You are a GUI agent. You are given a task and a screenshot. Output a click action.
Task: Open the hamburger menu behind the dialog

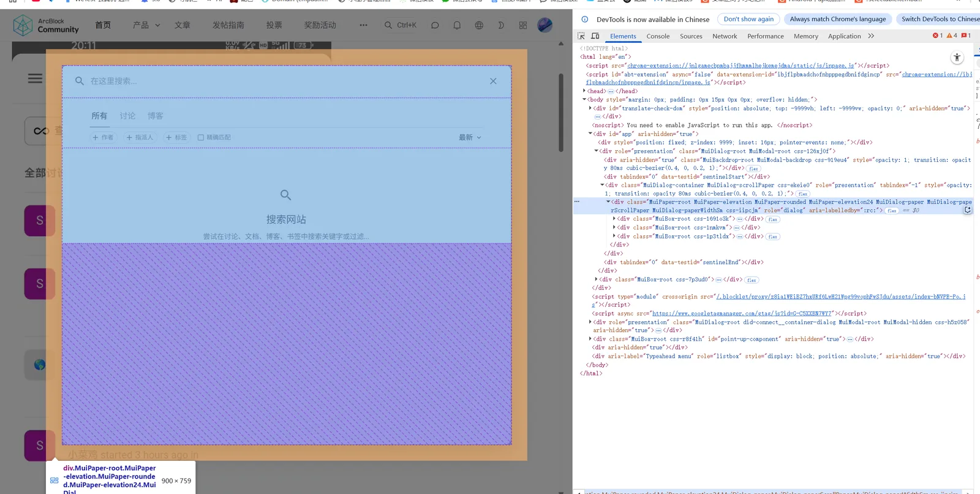coord(36,78)
